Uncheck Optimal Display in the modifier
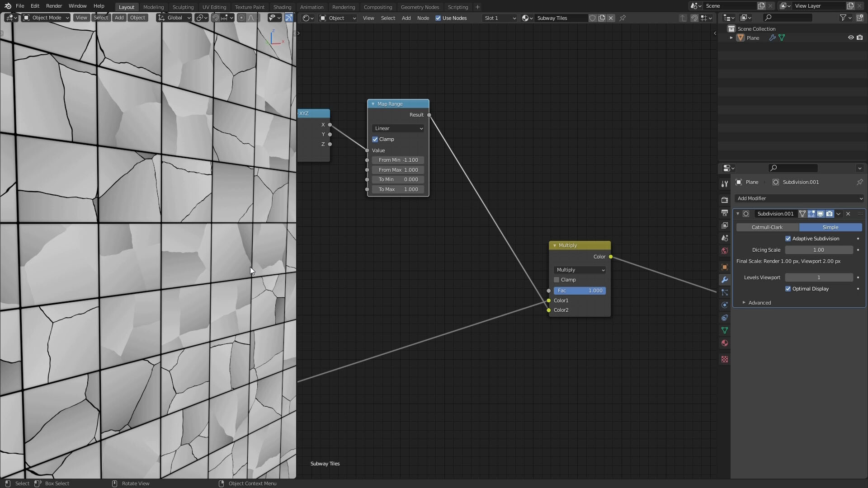 pyautogui.click(x=788, y=289)
